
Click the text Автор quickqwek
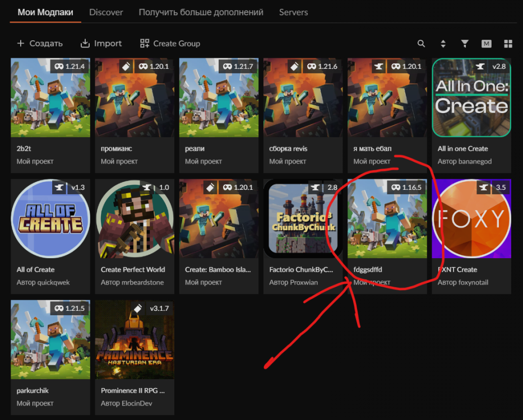click(x=43, y=283)
